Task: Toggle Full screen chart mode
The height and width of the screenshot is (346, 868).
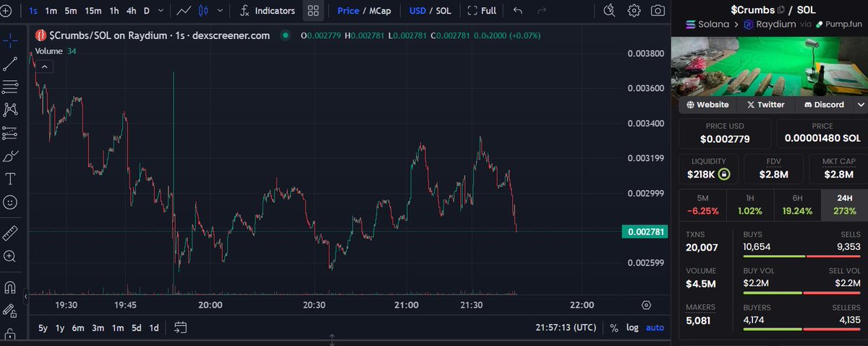Action: pos(482,11)
